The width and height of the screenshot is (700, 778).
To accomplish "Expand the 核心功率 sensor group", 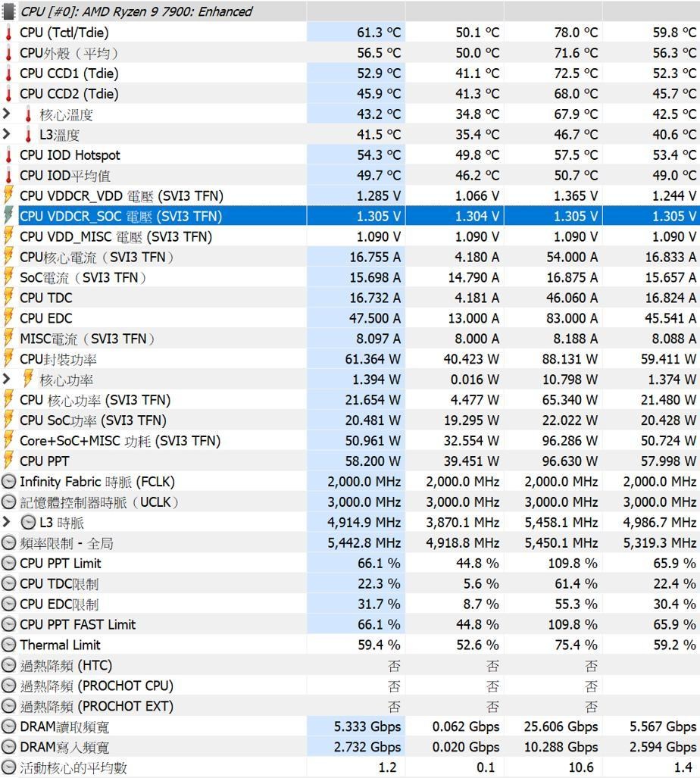I will pyautogui.click(x=7, y=380).
